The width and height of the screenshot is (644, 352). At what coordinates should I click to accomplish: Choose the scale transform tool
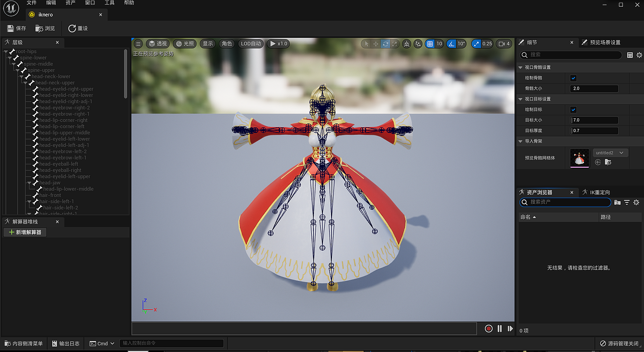click(395, 44)
